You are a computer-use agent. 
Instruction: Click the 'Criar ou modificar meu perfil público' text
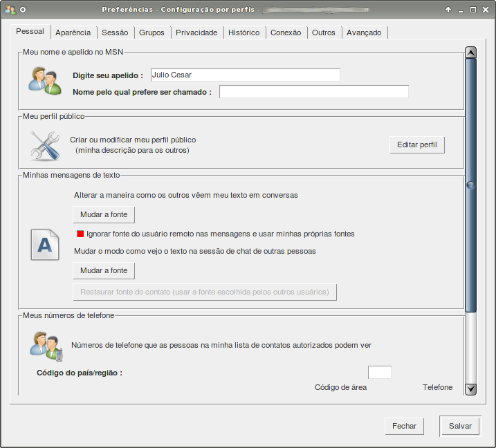tap(133, 140)
